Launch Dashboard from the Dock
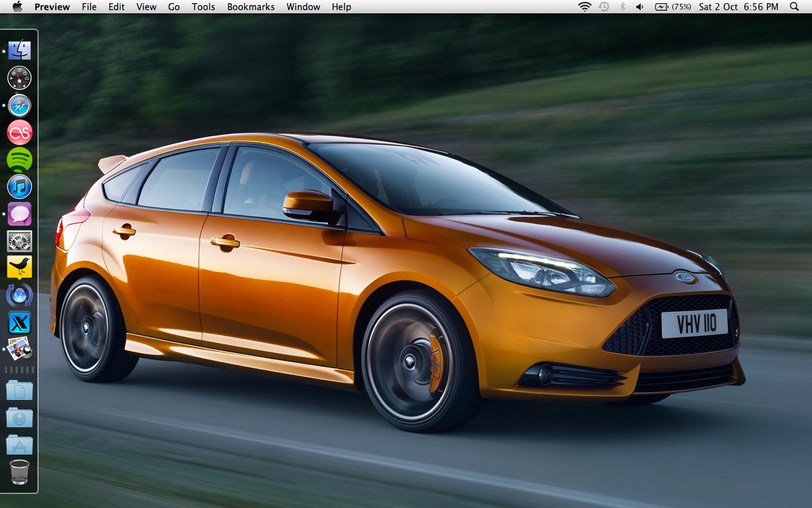Screen dimensions: 812x508 tap(20, 77)
